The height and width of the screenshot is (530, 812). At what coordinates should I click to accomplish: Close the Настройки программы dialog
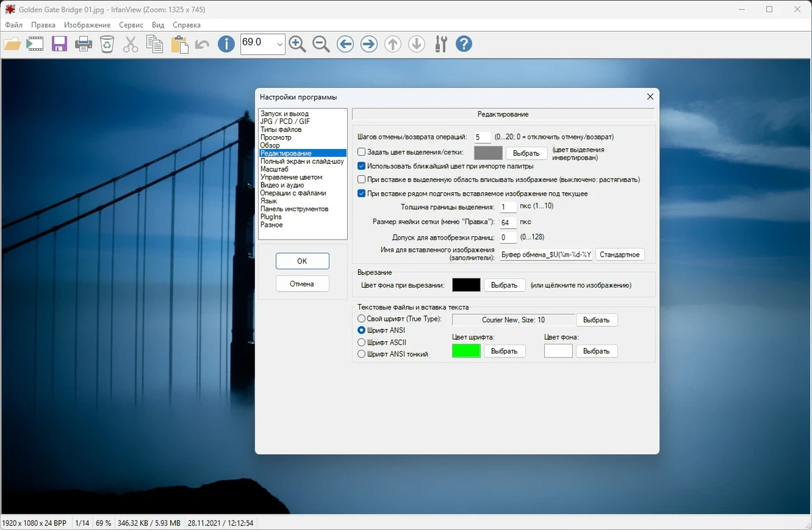(x=650, y=97)
